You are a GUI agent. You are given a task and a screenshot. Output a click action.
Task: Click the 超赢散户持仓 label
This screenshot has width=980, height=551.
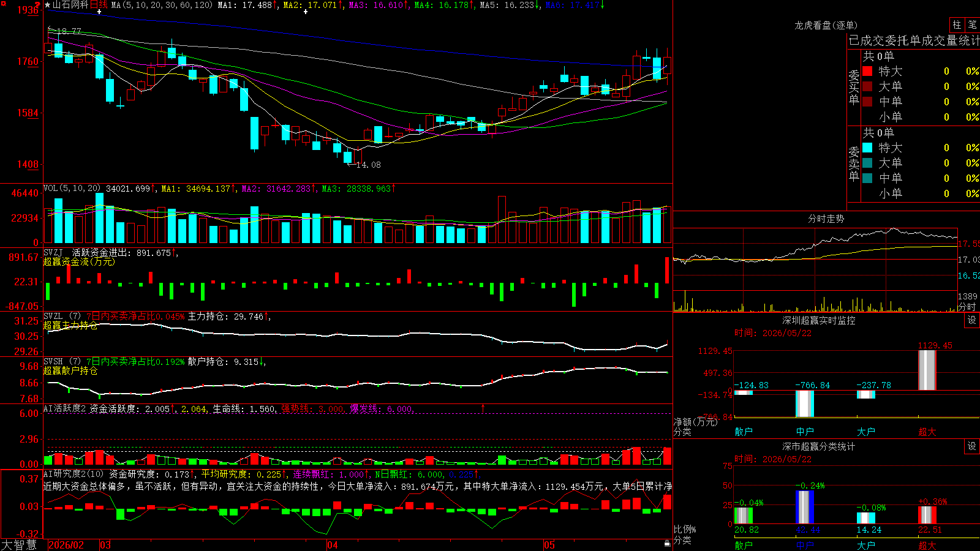[70, 370]
